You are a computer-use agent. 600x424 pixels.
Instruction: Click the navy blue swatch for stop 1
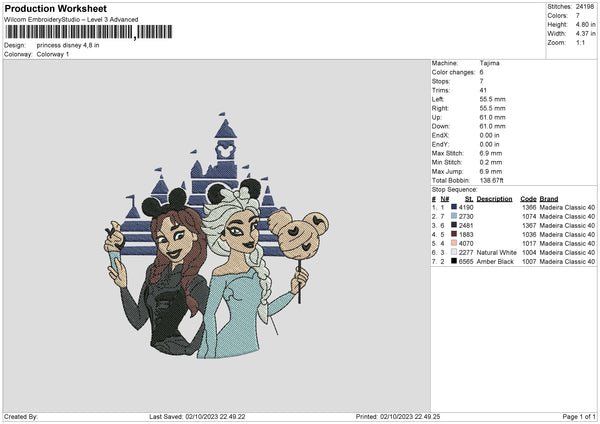pos(454,207)
